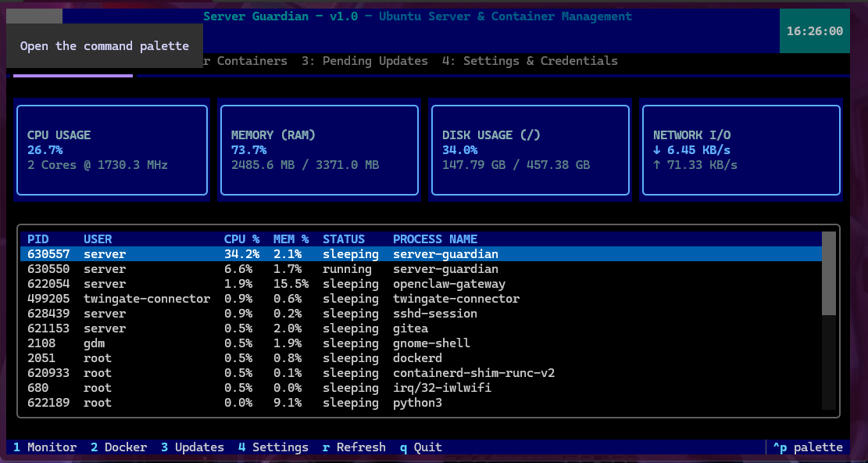Screen dimensions: 868x463
Task: Sort by the PID column header
Action: pos(38,239)
